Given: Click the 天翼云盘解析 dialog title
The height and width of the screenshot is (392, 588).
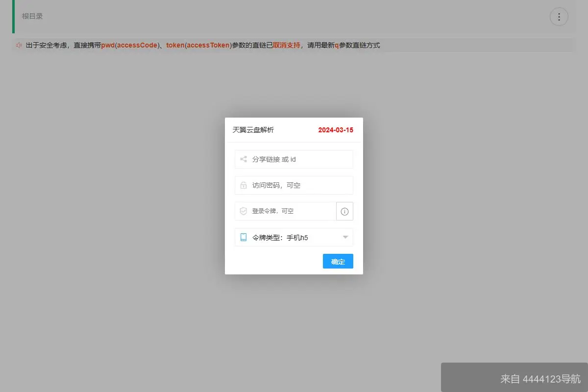Looking at the screenshot, I should click(253, 130).
